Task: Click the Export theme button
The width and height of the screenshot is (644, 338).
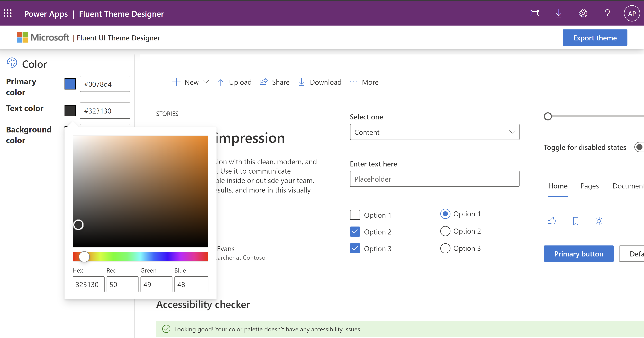Action: (x=595, y=38)
